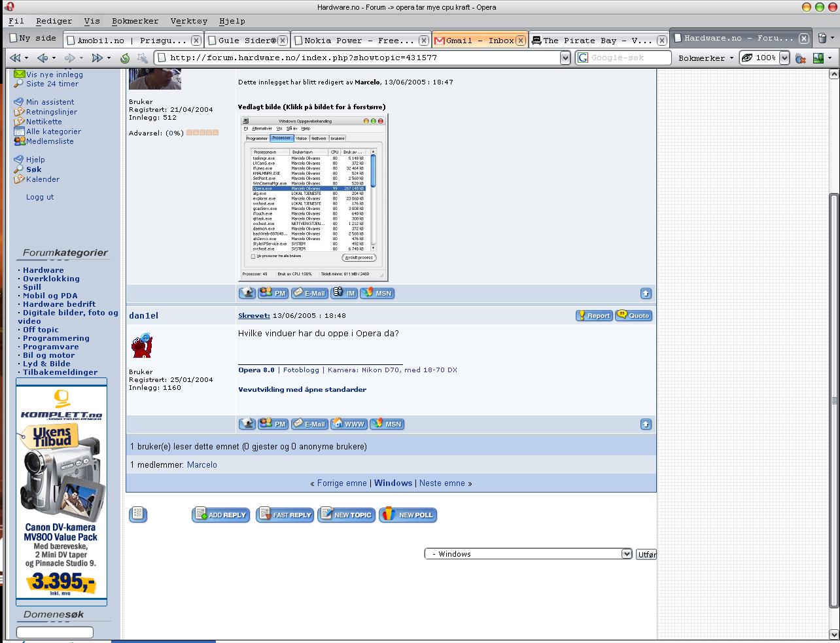Switch to the Nokia Power tab
The image size is (840, 643).
(x=360, y=40)
